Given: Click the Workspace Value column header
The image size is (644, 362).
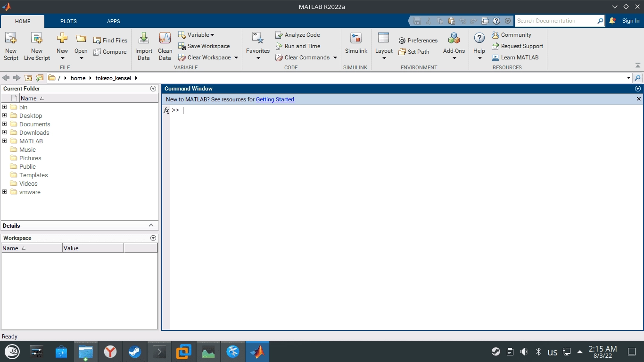Looking at the screenshot, I should (93, 248).
